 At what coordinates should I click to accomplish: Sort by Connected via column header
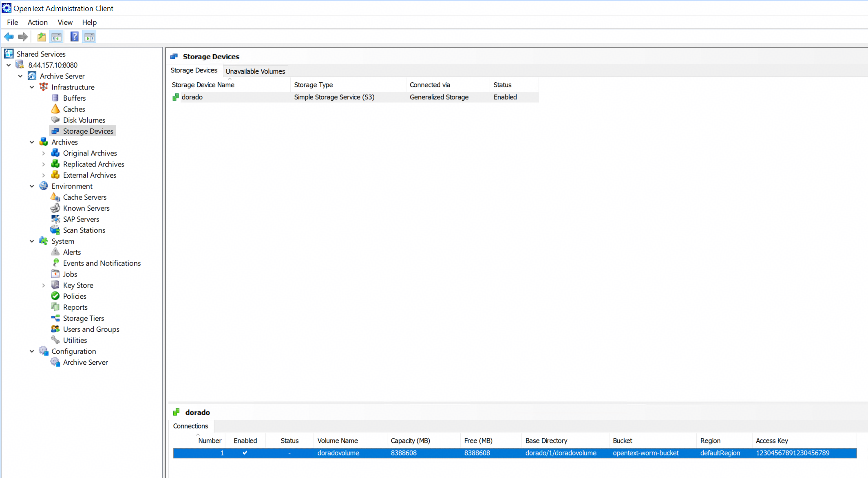pyautogui.click(x=448, y=85)
